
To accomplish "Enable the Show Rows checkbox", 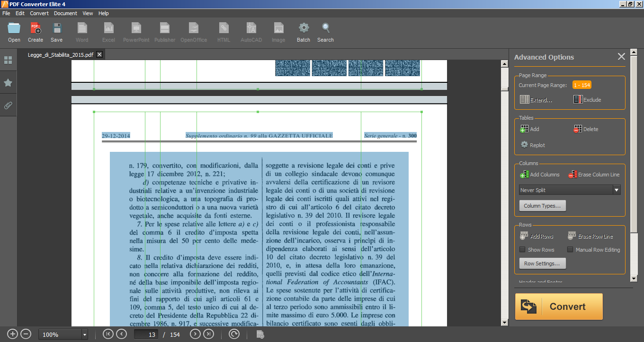I will [x=522, y=250].
